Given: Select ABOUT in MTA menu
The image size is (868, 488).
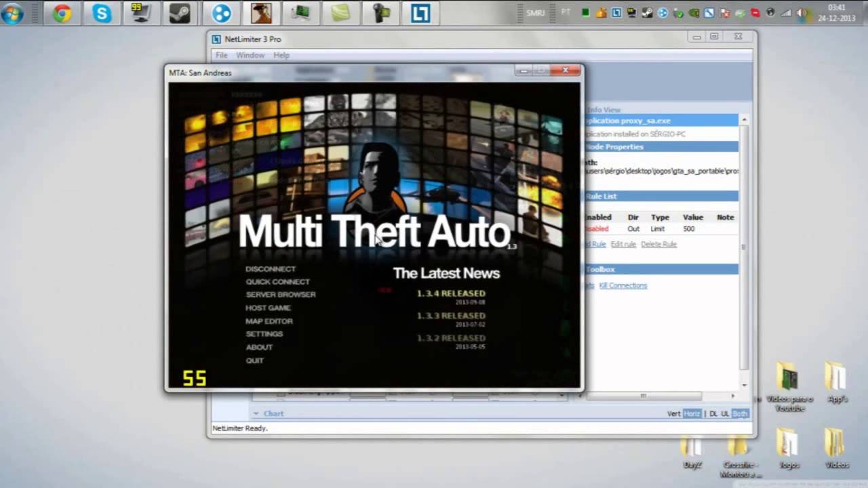Looking at the screenshot, I should (x=259, y=347).
